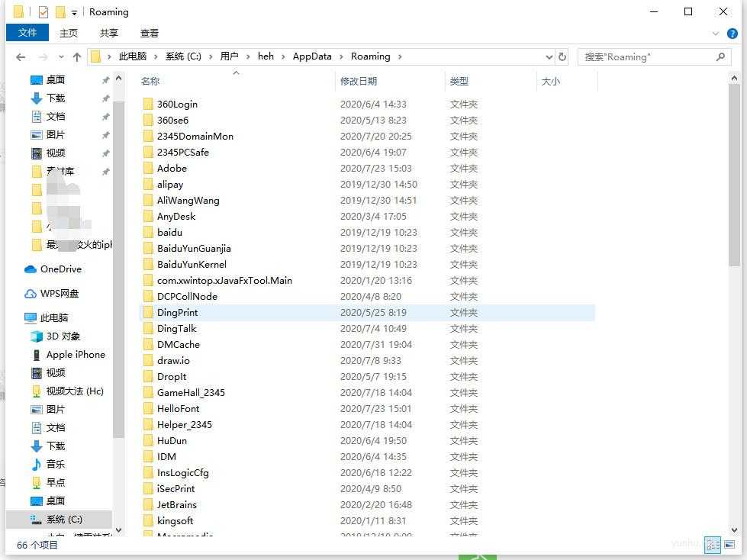Image resolution: width=747 pixels, height=560 pixels.
Task: Switch to details view in status bar
Action: click(x=713, y=545)
